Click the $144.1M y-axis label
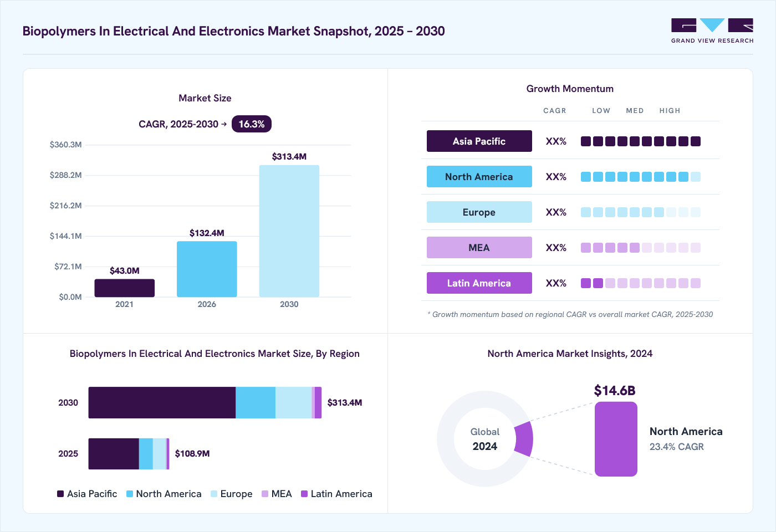 [66, 236]
